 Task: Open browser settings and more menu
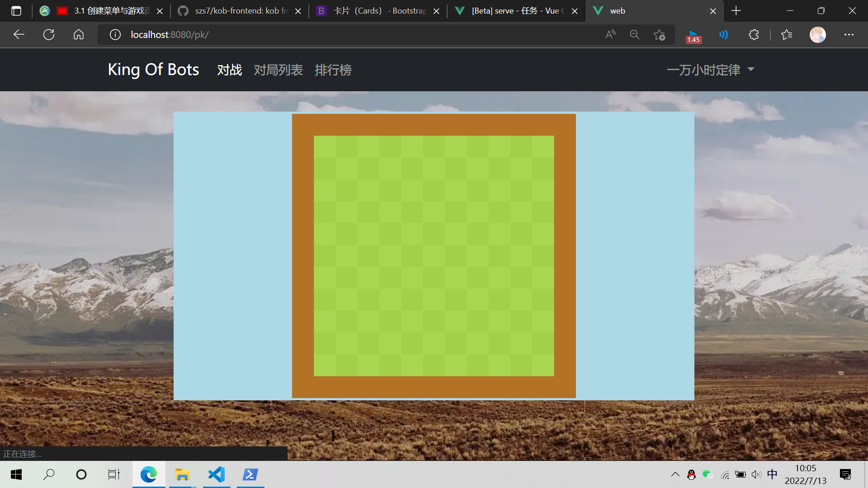pyautogui.click(x=849, y=34)
